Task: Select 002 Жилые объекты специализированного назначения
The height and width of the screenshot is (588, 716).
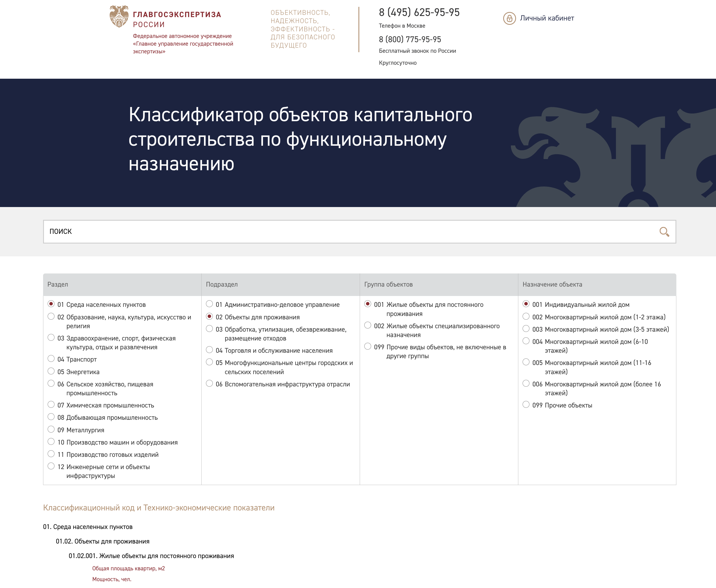Action: 368,325
